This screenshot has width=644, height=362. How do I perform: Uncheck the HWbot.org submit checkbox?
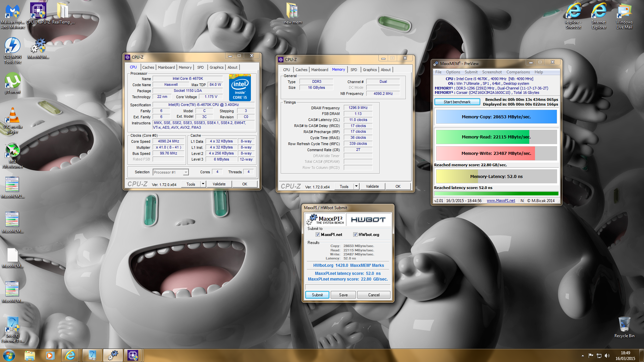[x=355, y=235]
